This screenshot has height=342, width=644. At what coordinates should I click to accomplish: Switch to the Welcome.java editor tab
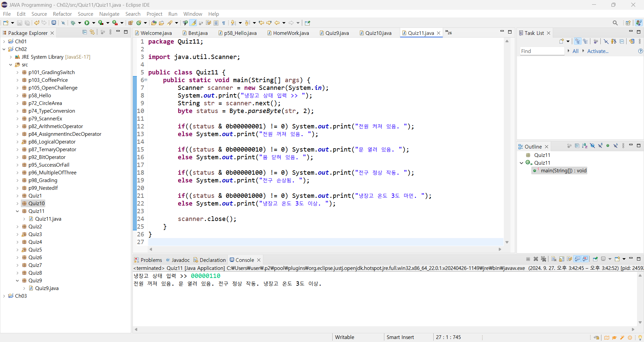coord(153,33)
